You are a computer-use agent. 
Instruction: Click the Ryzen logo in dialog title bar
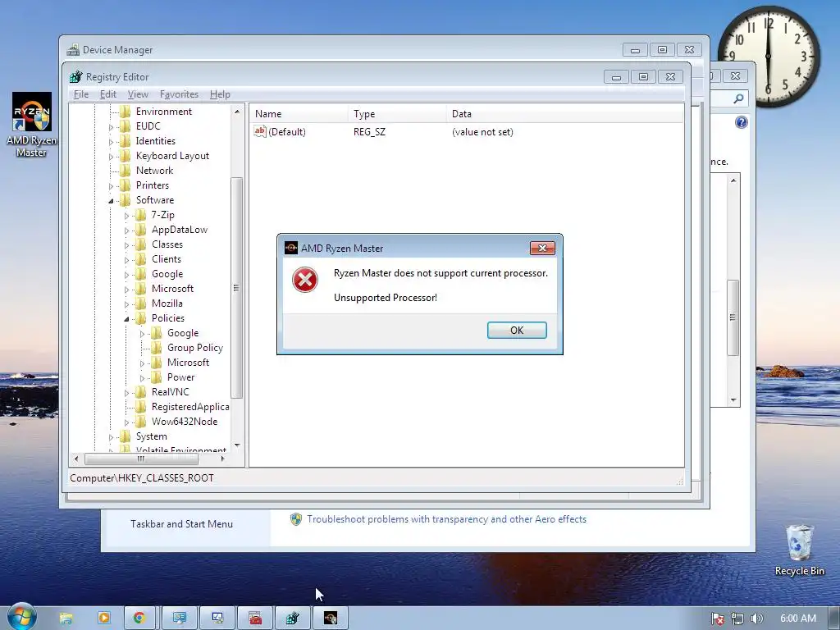(x=291, y=248)
